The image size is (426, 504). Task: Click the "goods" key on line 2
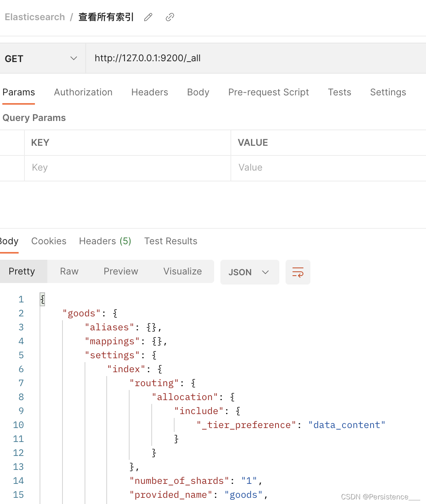point(81,313)
